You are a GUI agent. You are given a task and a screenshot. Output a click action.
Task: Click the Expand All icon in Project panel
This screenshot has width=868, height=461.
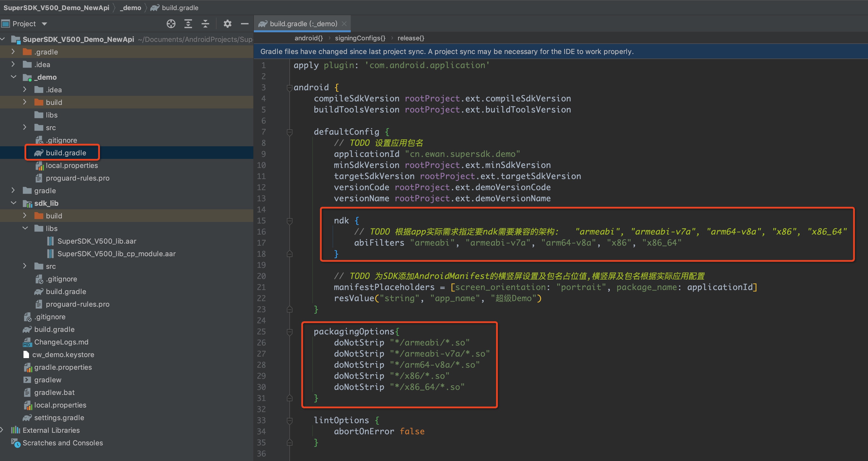pos(188,23)
